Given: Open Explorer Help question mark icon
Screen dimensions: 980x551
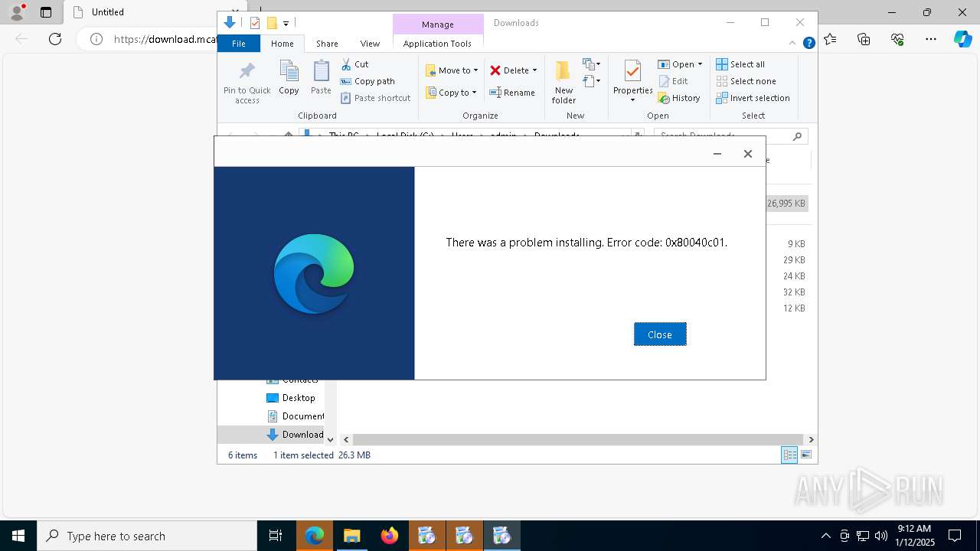Looking at the screenshot, I should pyautogui.click(x=808, y=44).
